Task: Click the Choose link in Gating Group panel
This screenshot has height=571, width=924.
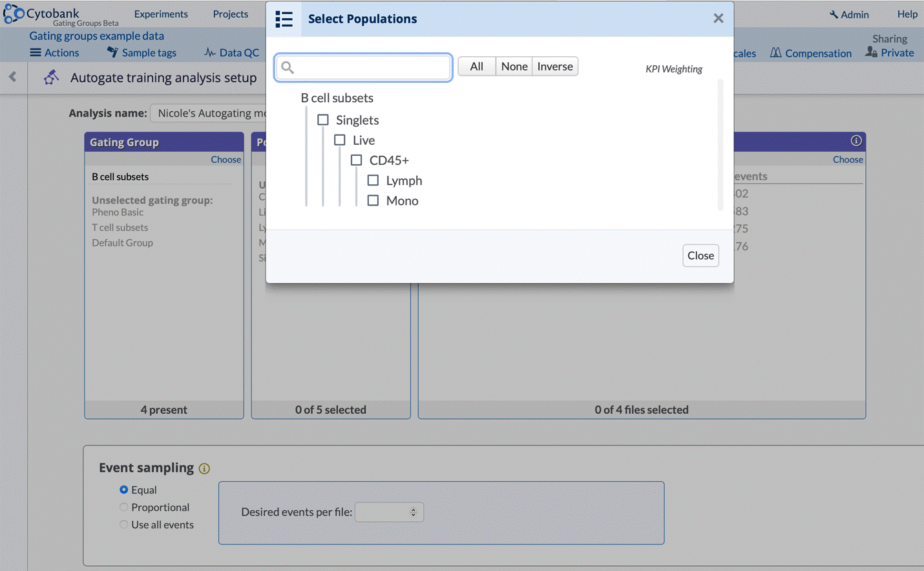Action: tap(226, 160)
